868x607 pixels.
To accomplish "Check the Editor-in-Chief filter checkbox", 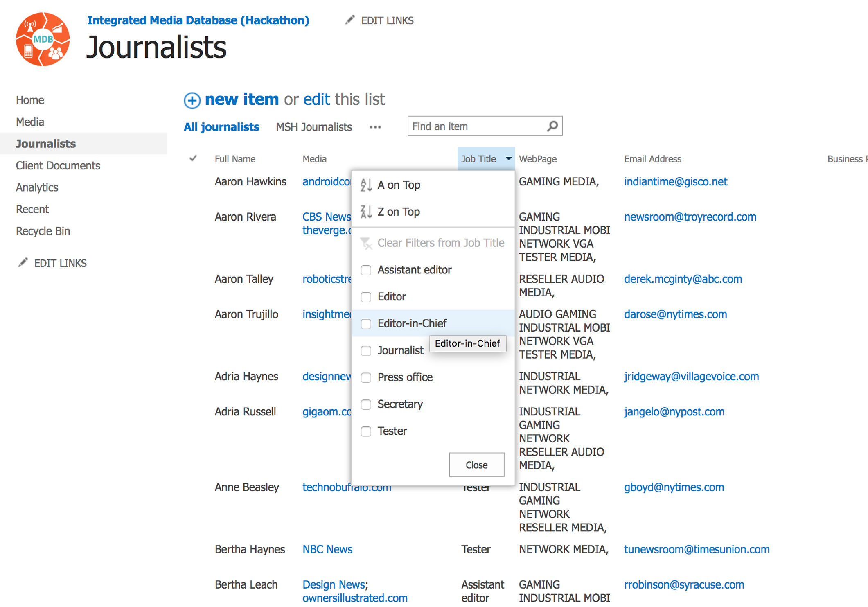I will (x=366, y=324).
